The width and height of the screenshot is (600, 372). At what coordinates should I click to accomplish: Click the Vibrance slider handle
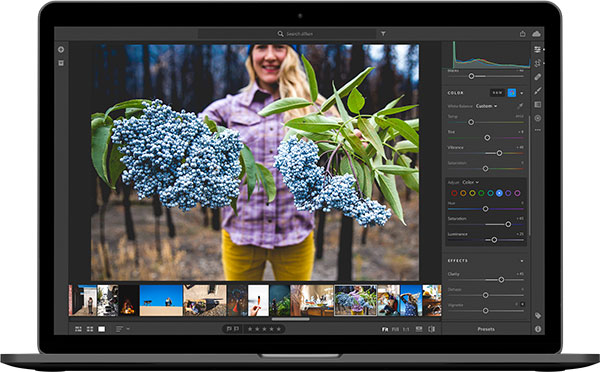499,153
